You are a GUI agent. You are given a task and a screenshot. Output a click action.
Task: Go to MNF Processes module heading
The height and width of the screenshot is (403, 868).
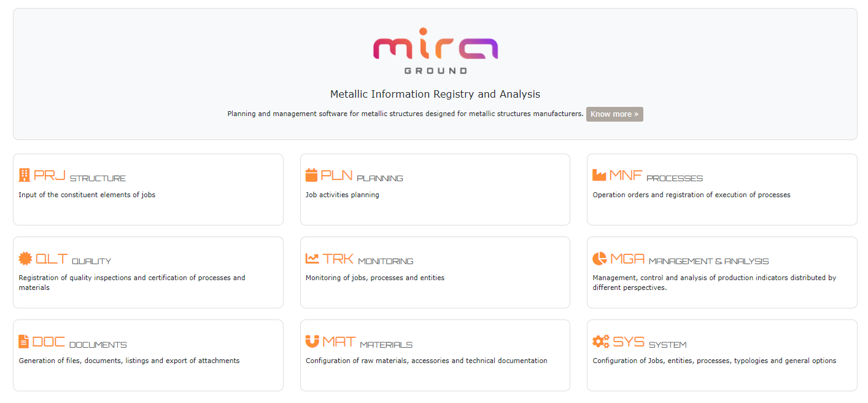(x=656, y=176)
